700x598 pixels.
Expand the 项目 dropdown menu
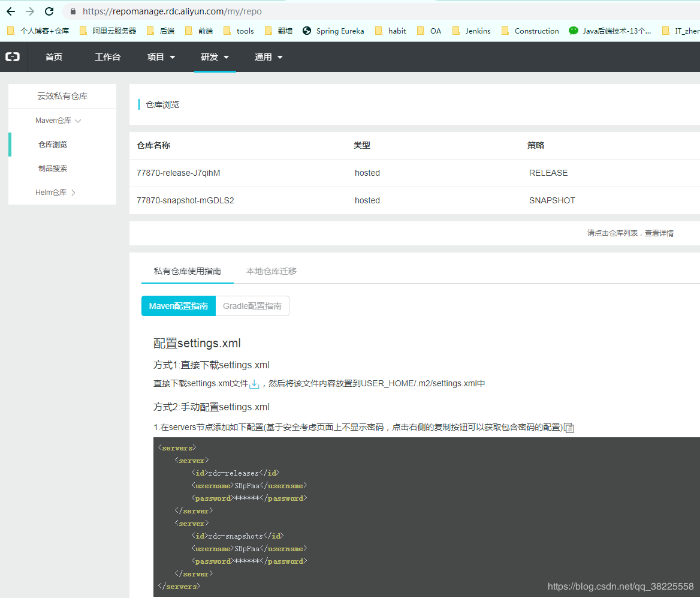point(161,57)
